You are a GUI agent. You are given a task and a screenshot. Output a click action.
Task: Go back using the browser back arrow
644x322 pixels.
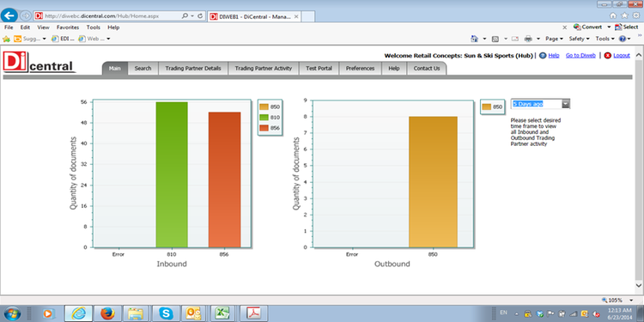click(9, 15)
